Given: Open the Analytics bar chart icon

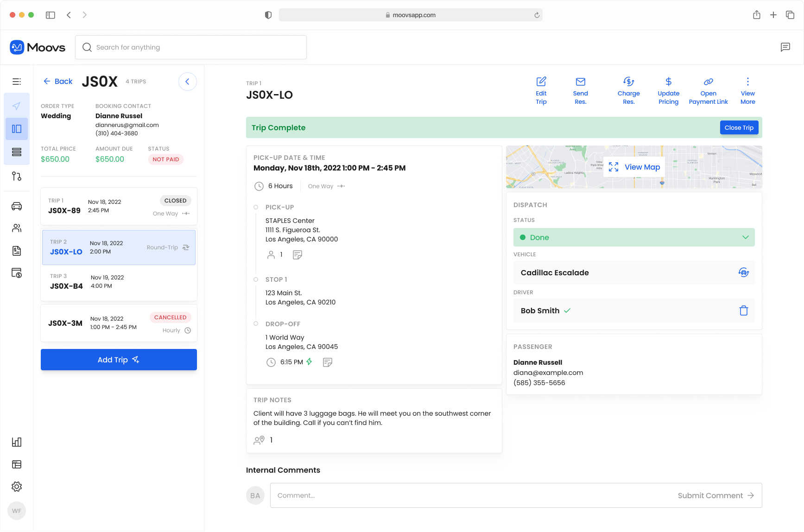Looking at the screenshot, I should click(17, 442).
